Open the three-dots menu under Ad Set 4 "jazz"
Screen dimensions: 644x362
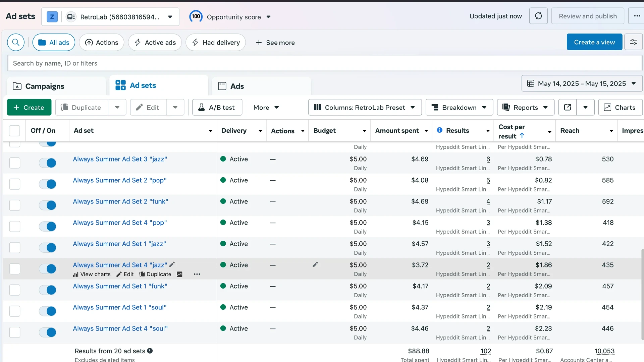197,274
